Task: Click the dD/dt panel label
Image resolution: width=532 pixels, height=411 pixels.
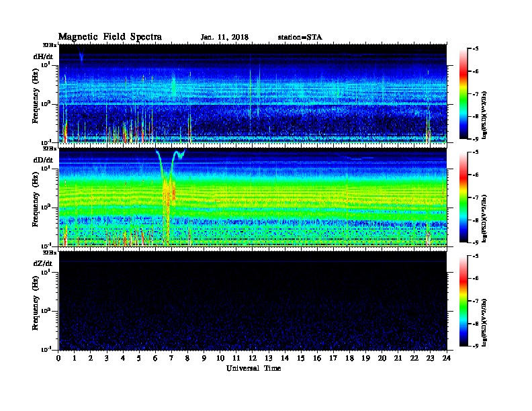Action: (x=43, y=160)
